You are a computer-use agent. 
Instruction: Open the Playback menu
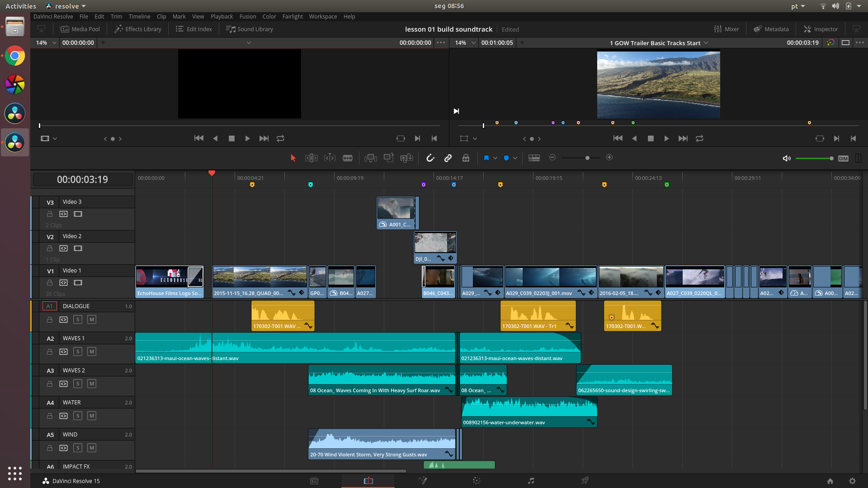[222, 16]
